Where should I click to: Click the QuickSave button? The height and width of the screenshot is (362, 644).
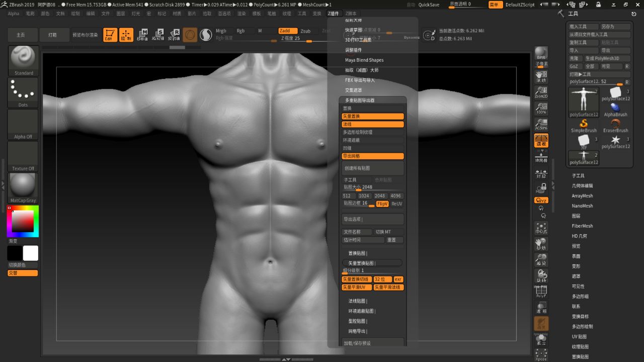429,5
